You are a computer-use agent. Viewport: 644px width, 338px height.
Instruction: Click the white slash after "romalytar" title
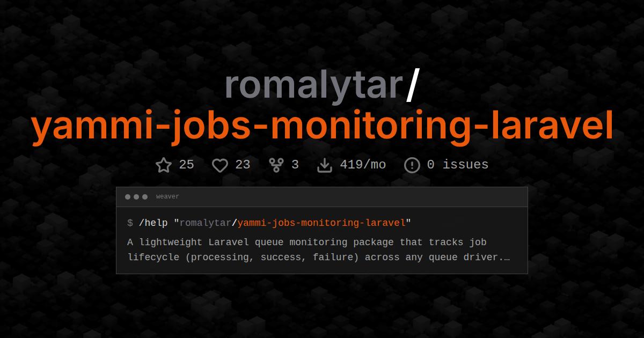click(x=412, y=86)
